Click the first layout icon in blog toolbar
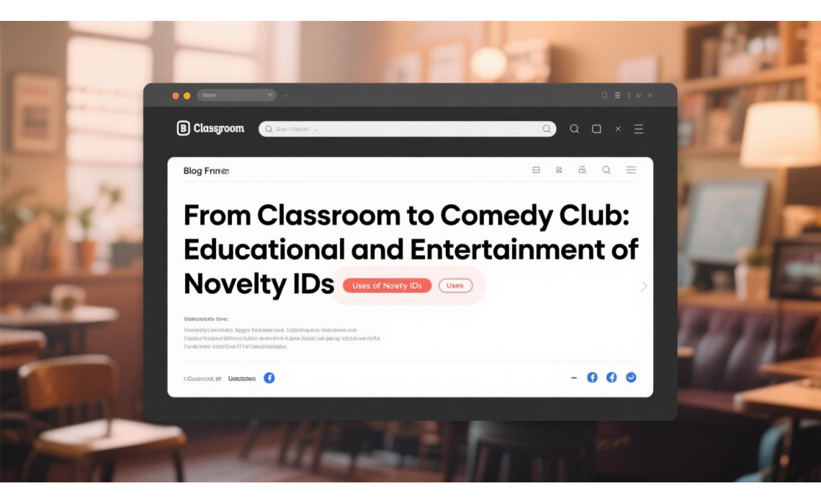The width and height of the screenshot is (821, 504). [536, 170]
